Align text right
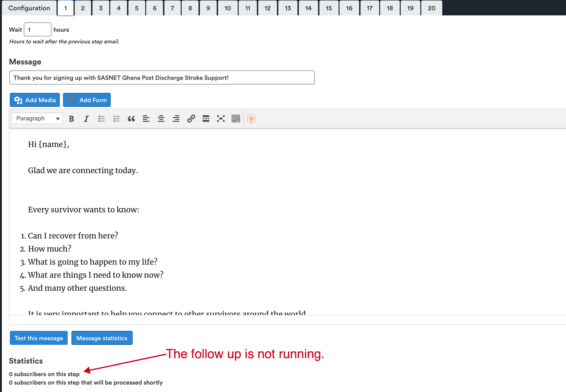 [x=176, y=119]
